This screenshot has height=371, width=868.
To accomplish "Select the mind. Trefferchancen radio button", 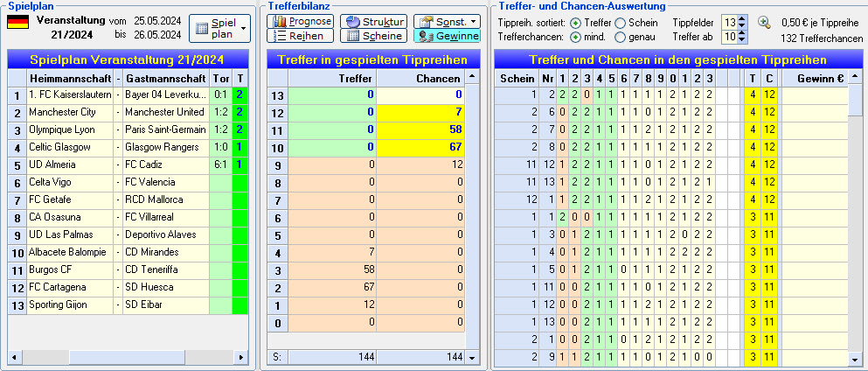I will coord(576,37).
